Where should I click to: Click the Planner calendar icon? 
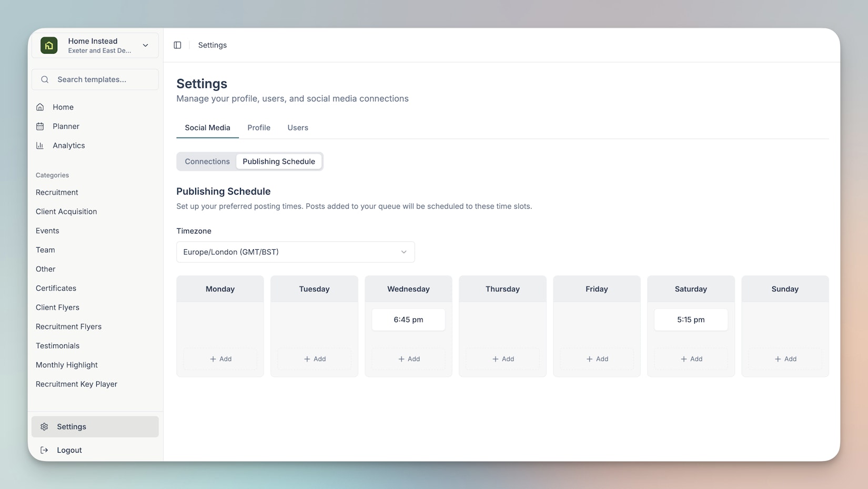[40, 126]
